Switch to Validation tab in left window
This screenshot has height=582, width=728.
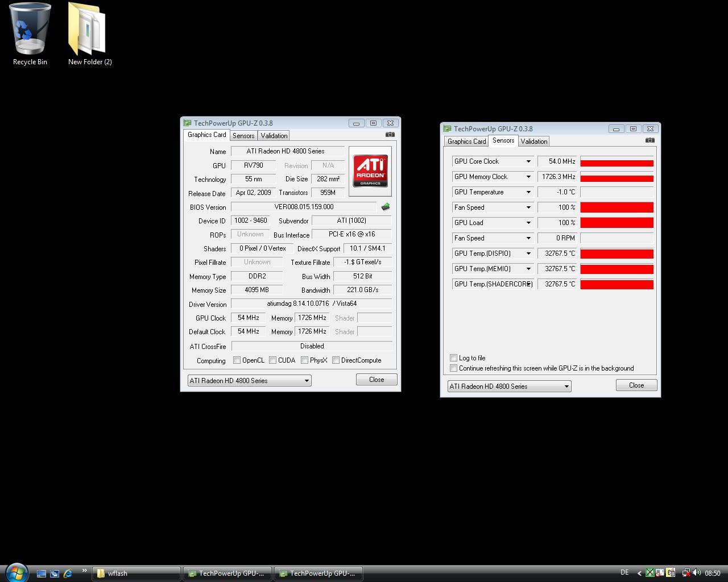[274, 135]
